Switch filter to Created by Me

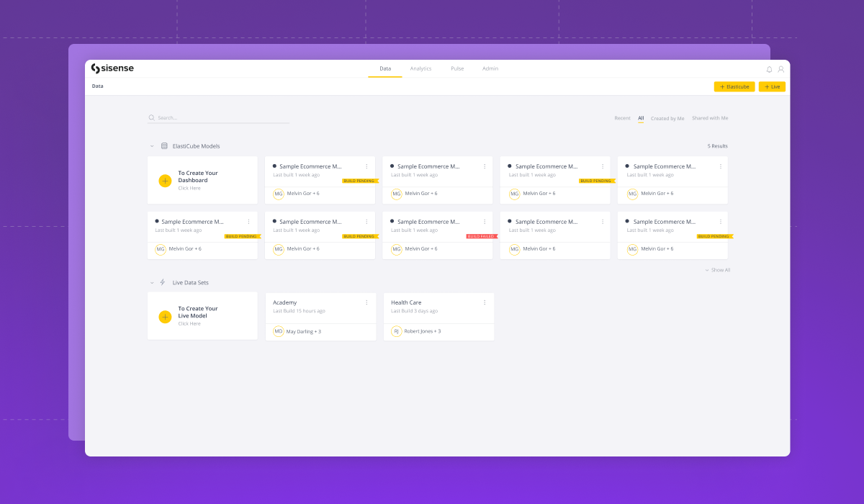(667, 118)
